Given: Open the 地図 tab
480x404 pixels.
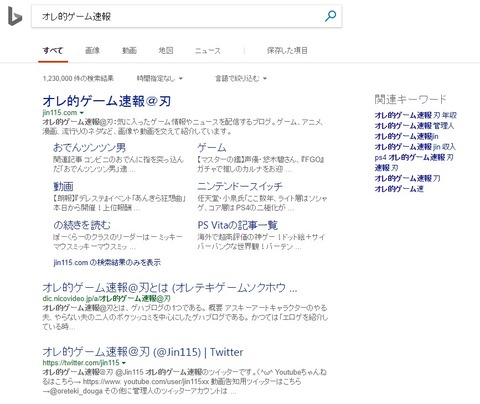Looking at the screenshot, I should coord(166,51).
